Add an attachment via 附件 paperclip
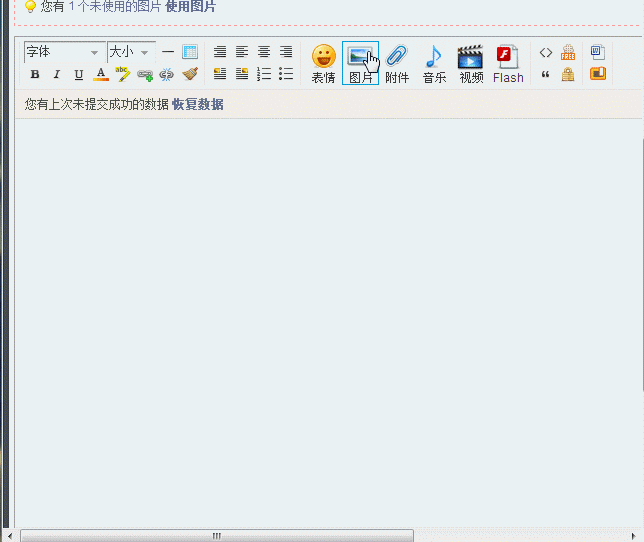The width and height of the screenshot is (644, 542). coord(397,63)
